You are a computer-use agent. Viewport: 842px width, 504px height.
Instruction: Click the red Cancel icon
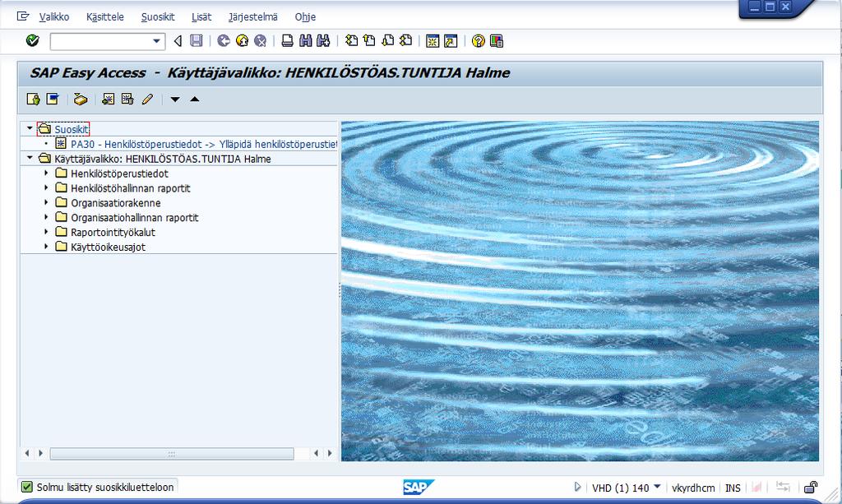pos(260,41)
